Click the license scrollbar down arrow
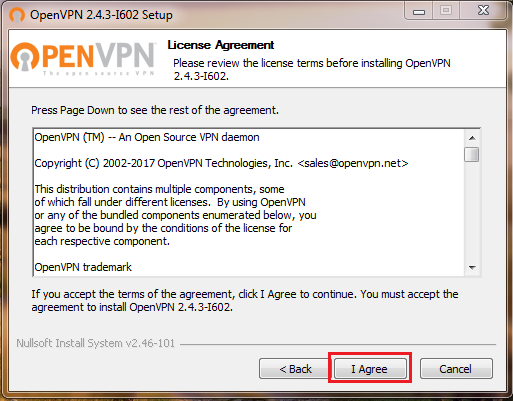Screen dimensions: 513x401 pyautogui.click(x=472, y=267)
